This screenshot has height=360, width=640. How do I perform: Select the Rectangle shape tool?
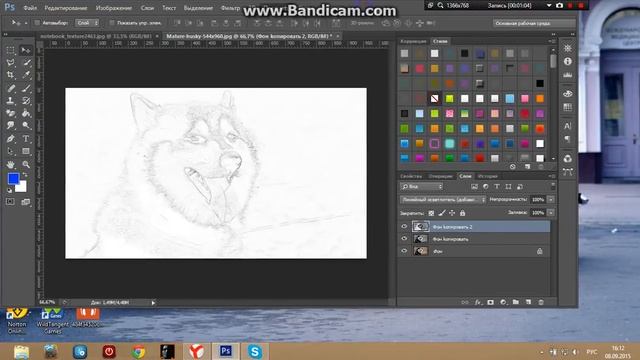pyautogui.click(x=26, y=151)
